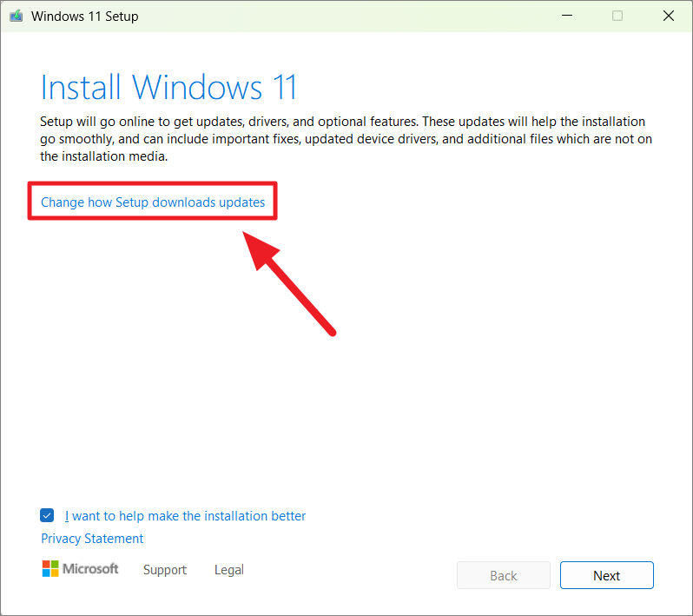Viewport: 693px width, 616px height.
Task: Open the Privacy Statement link
Action: [x=92, y=539]
